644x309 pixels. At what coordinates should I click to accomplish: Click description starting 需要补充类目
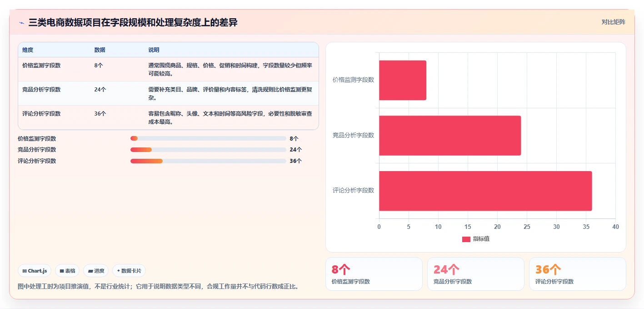(230, 94)
